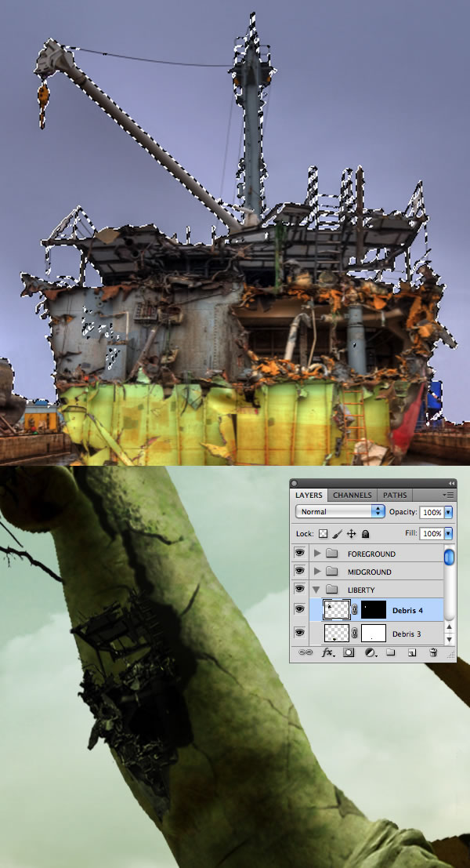Select Debris 4 layer thumbnail

click(x=336, y=610)
